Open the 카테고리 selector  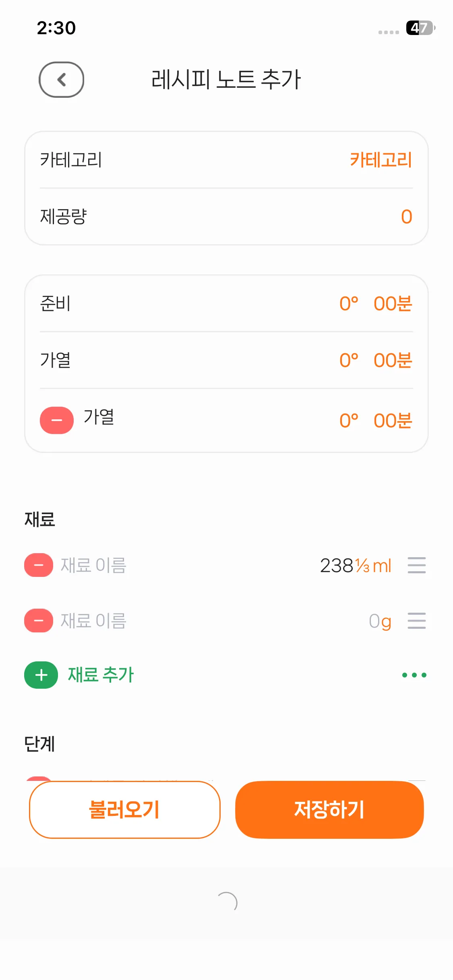pos(381,160)
